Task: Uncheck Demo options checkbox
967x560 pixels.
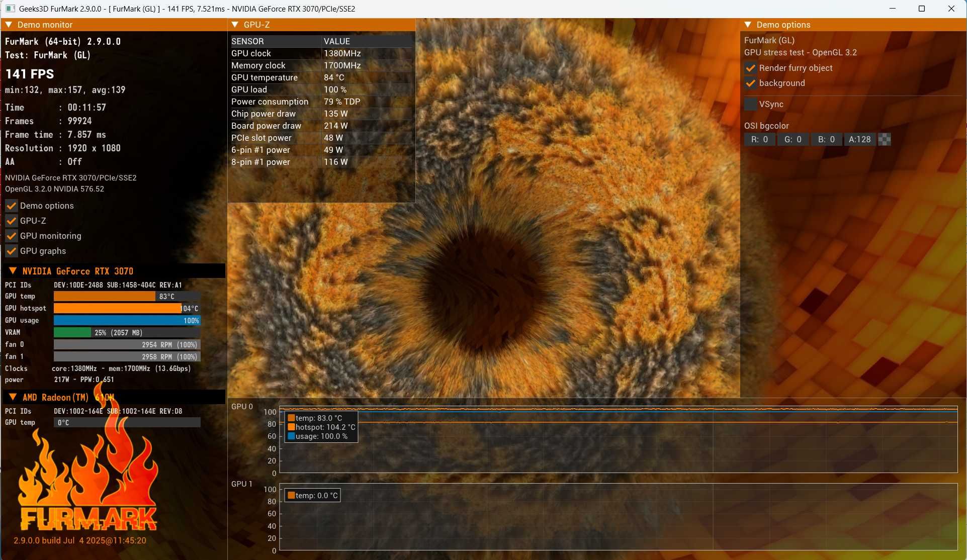Action: click(12, 206)
